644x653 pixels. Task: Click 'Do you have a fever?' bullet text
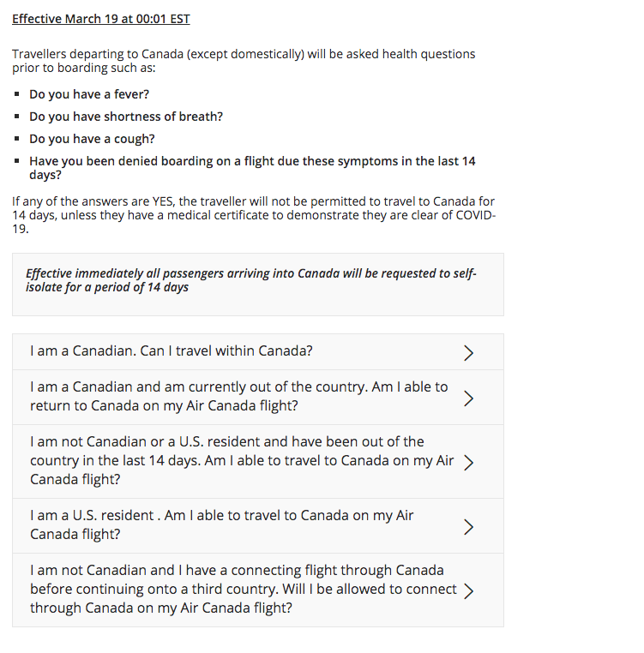pyautogui.click(x=89, y=94)
